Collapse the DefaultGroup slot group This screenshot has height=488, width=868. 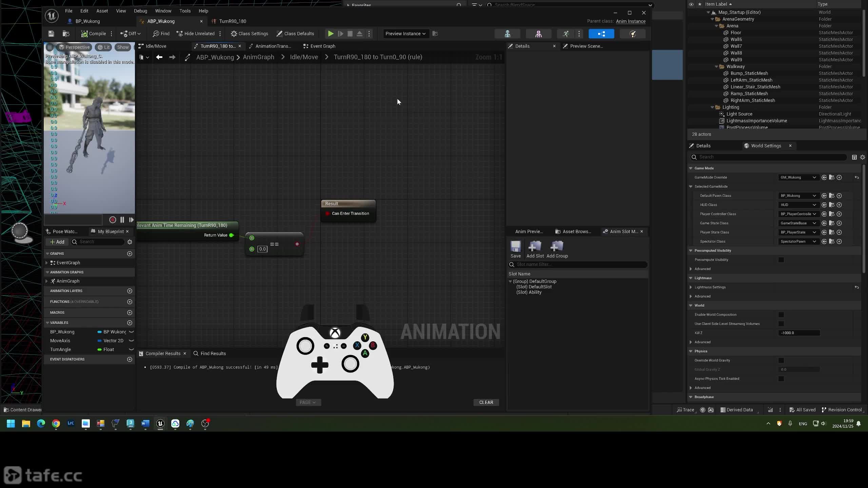coord(510,281)
